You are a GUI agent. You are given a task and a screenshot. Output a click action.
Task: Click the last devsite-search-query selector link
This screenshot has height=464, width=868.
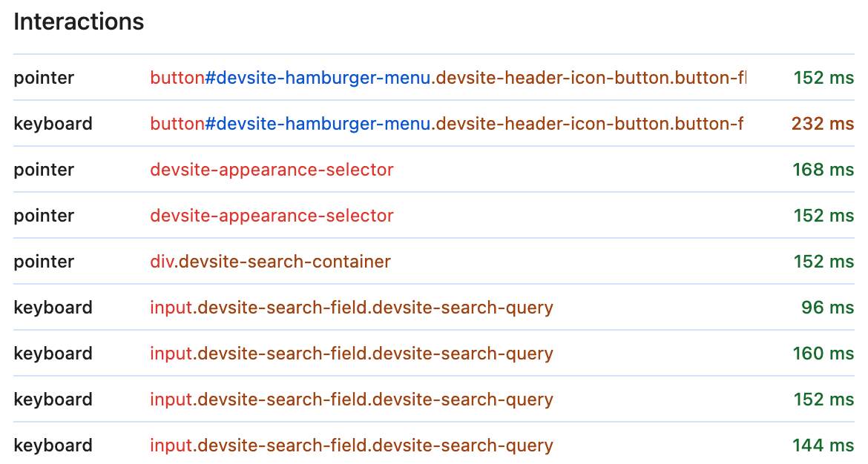(x=351, y=445)
